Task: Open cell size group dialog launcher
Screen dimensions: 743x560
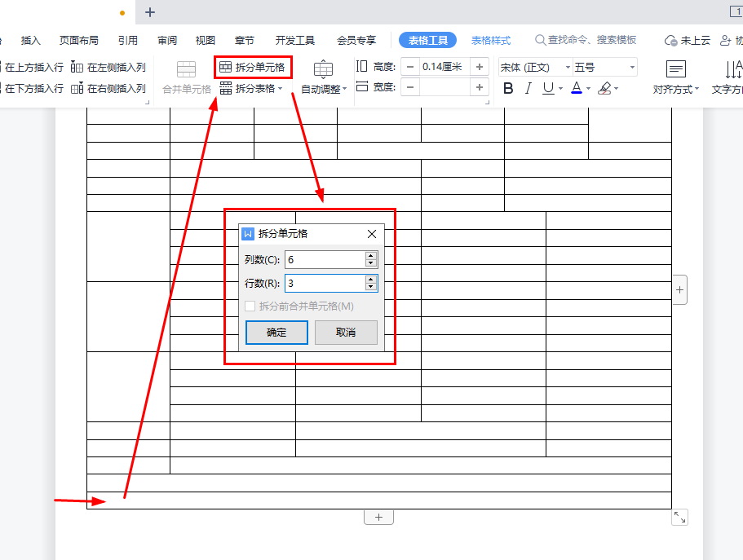Action: coord(487,102)
